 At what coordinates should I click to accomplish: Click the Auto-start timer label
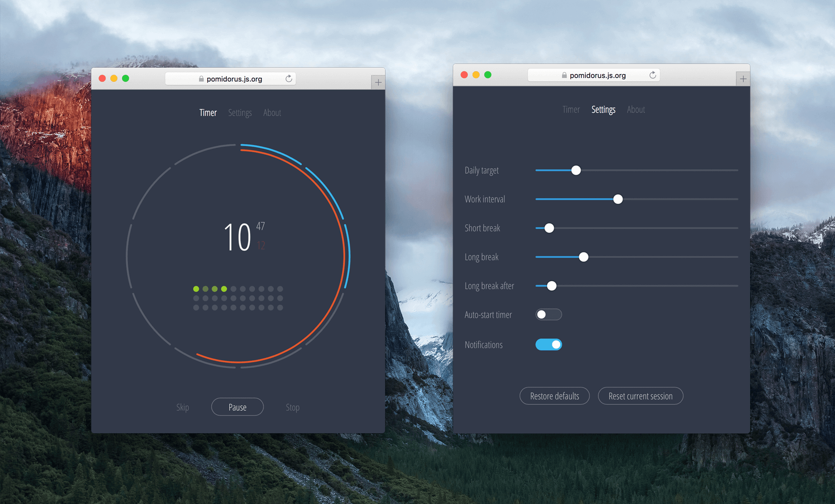[x=488, y=315]
